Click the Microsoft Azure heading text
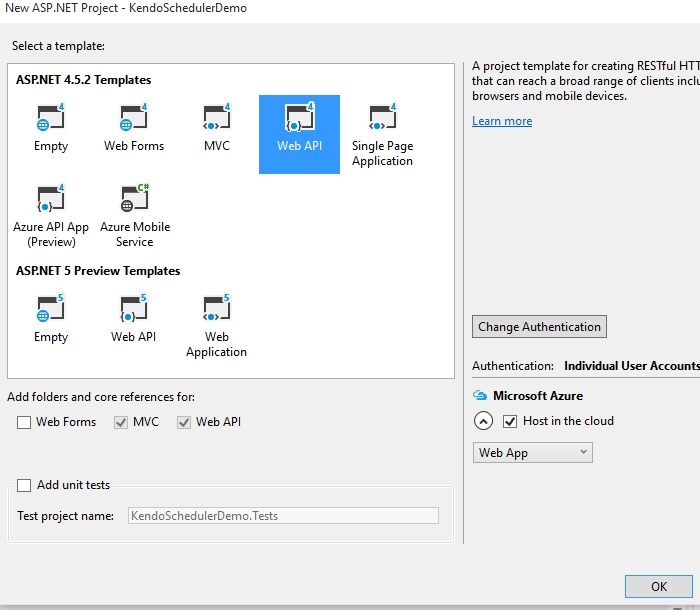Image resolution: width=700 pixels, height=610 pixels. point(538,396)
